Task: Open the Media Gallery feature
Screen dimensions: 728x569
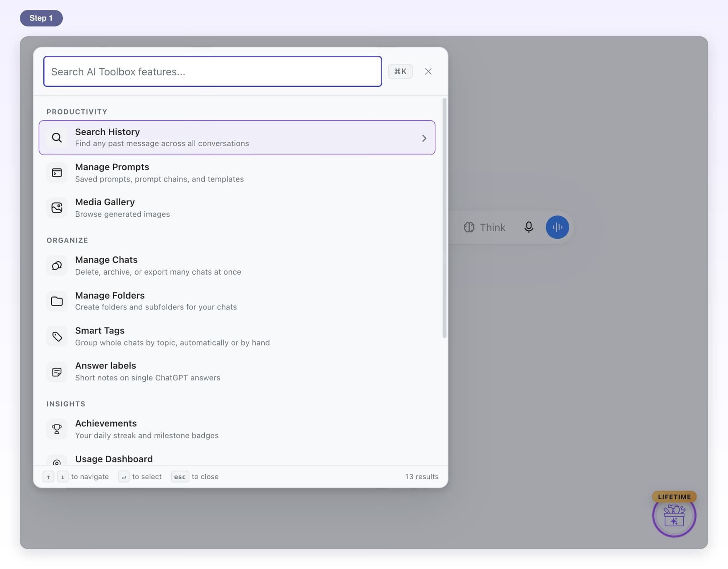Action: (x=237, y=208)
